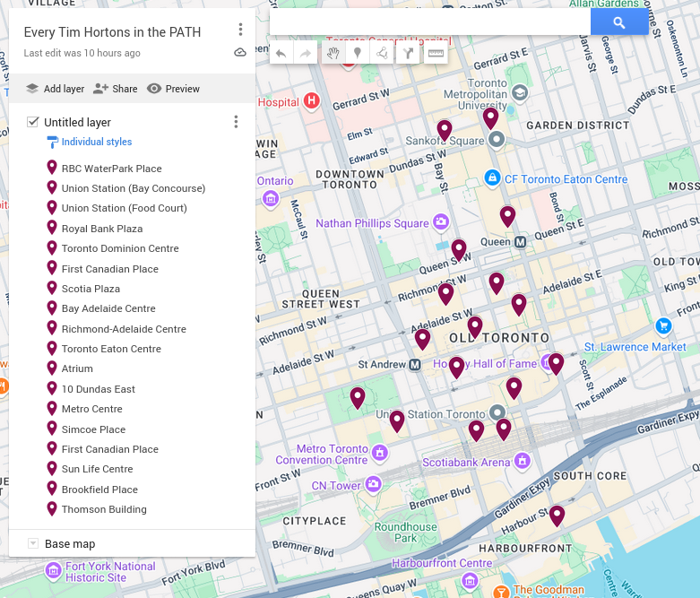Click the Redo arrow in the map toolbar
The height and width of the screenshot is (598, 700).
point(306,53)
